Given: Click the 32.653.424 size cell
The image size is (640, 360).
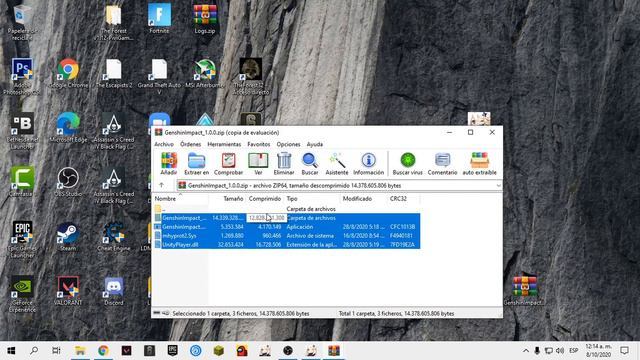Looking at the screenshot, I should point(232,245).
